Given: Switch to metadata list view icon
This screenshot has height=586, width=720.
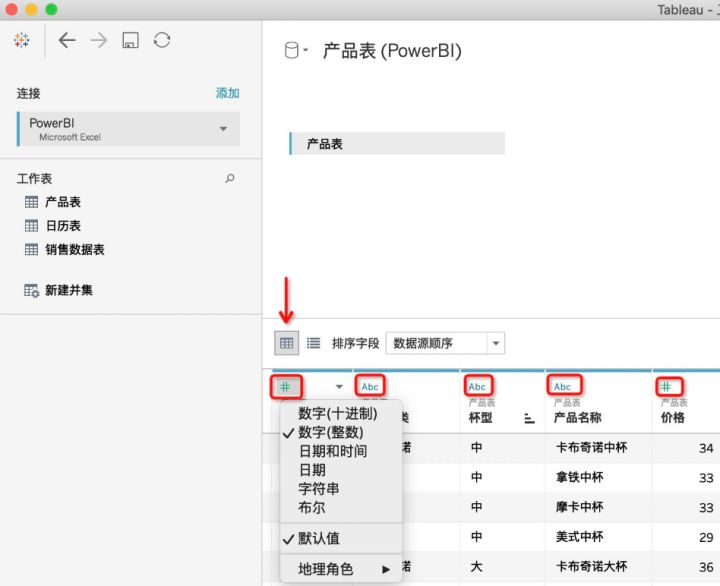Looking at the screenshot, I should pyautogui.click(x=313, y=343).
